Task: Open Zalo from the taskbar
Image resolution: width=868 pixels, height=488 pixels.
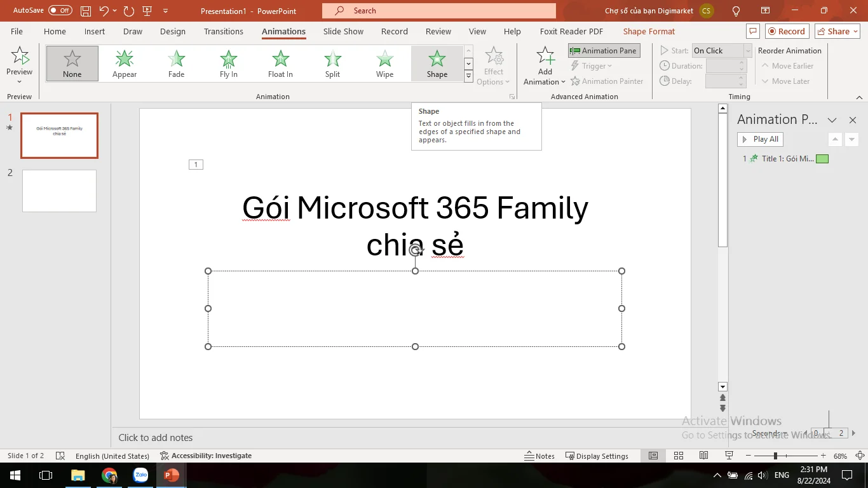Action: tap(140, 475)
